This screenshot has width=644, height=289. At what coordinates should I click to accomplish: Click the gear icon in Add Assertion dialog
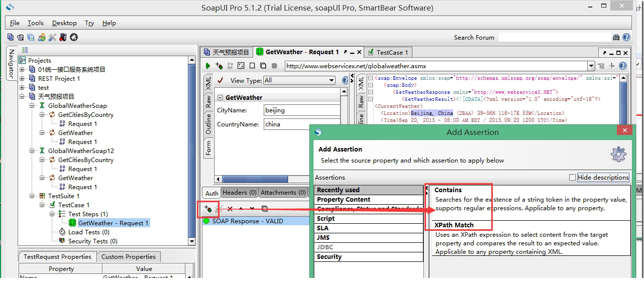[618, 154]
